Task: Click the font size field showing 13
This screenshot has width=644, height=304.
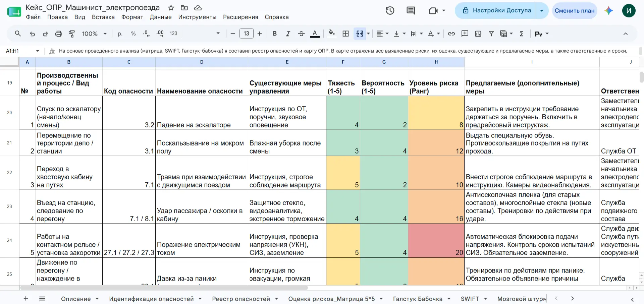Action: point(247,34)
